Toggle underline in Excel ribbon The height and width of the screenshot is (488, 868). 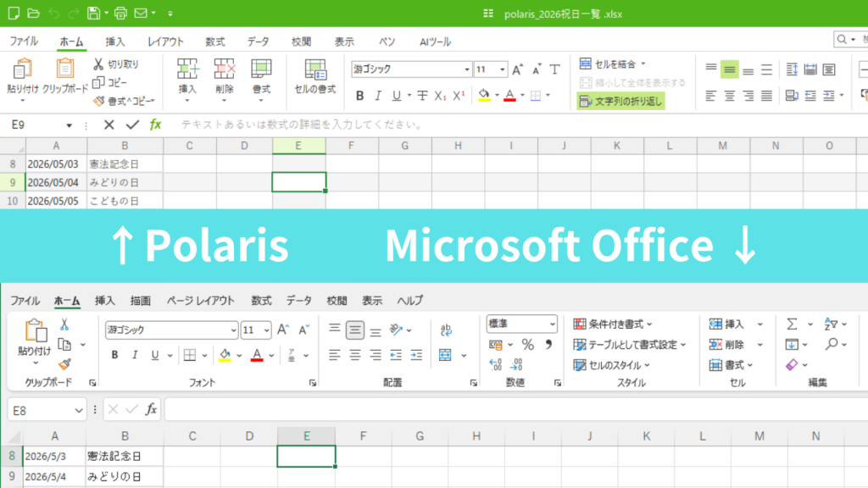[155, 355]
